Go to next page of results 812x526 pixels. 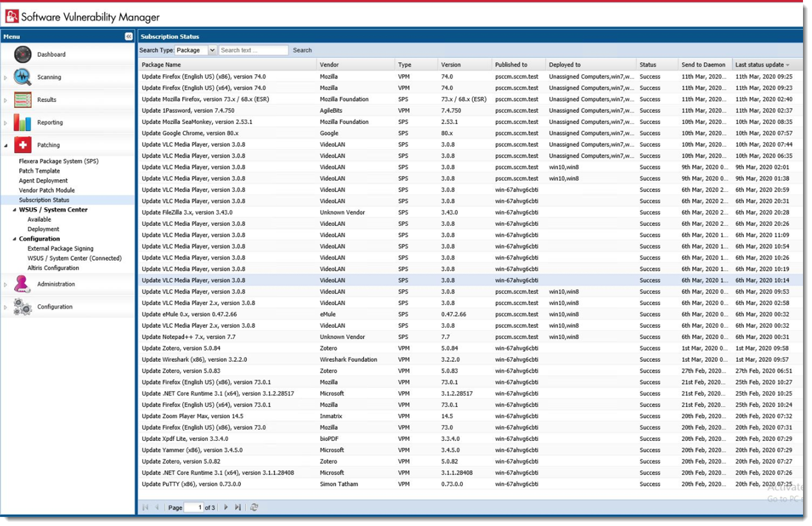(x=226, y=507)
